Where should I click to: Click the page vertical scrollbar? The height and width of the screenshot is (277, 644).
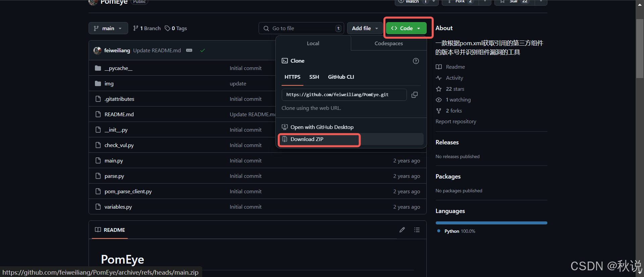pos(640,49)
